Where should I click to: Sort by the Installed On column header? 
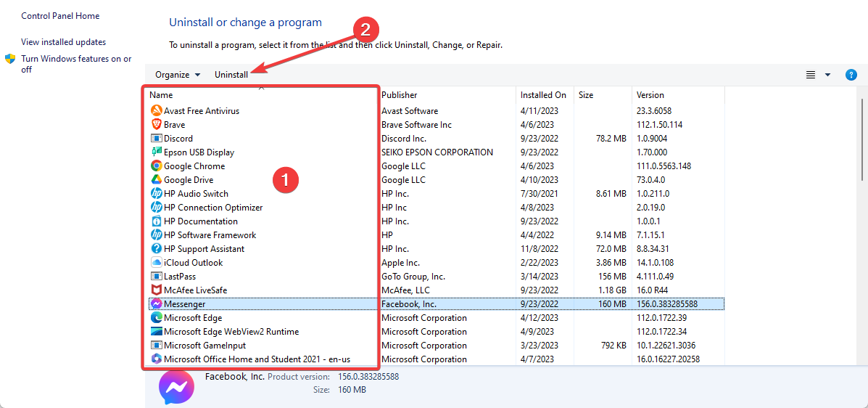(545, 95)
